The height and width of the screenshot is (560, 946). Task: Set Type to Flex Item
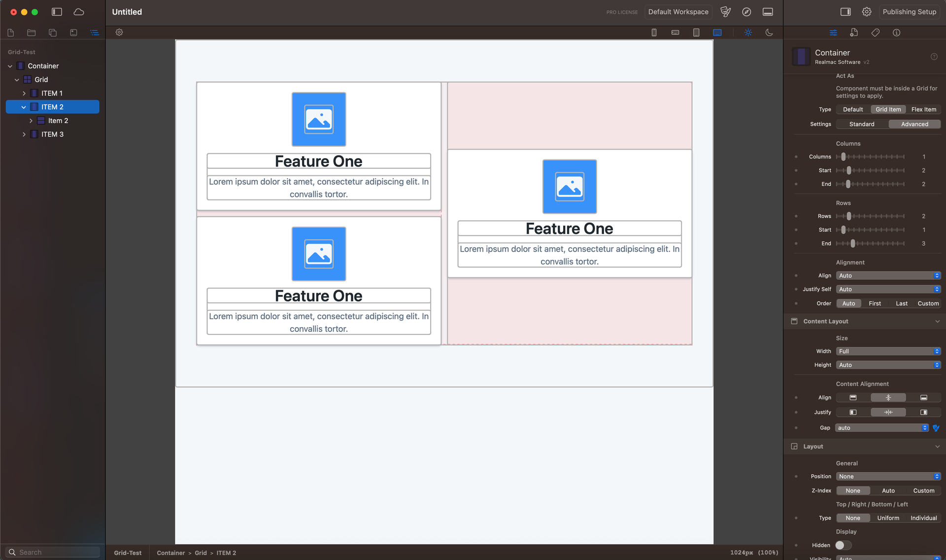click(924, 109)
